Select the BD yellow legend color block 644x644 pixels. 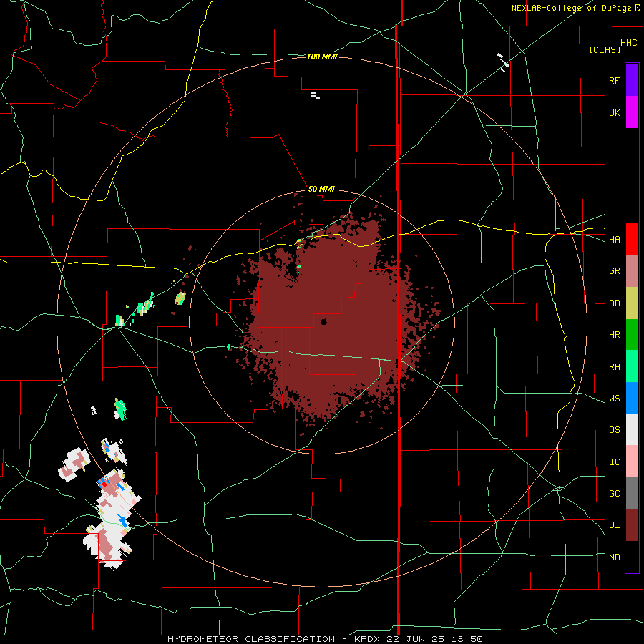(632, 303)
